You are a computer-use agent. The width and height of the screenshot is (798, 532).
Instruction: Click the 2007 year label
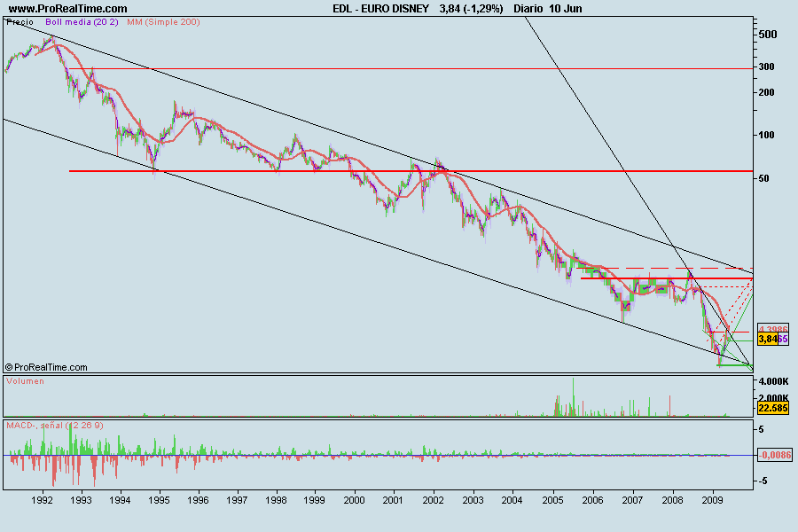tap(632, 500)
